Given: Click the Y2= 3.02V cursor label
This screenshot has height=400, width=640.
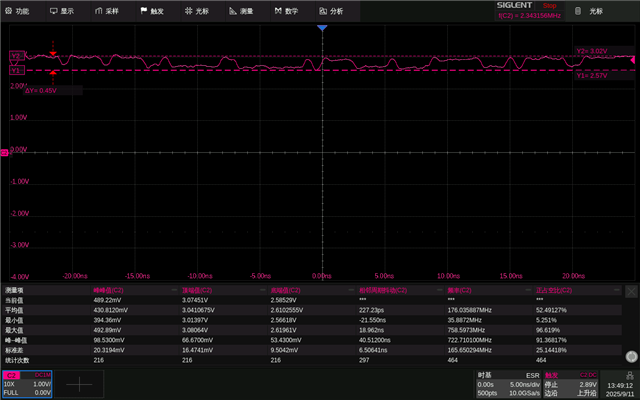Looking at the screenshot, I should pyautogui.click(x=592, y=51).
